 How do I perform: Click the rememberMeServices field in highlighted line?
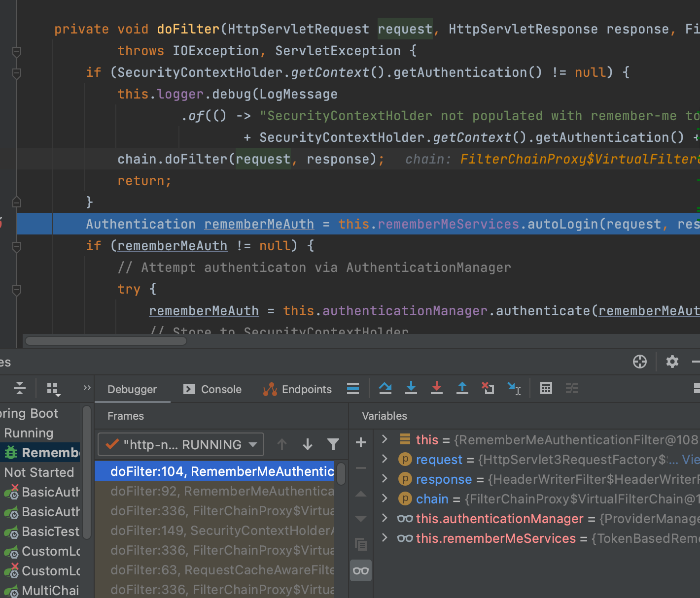[449, 224]
